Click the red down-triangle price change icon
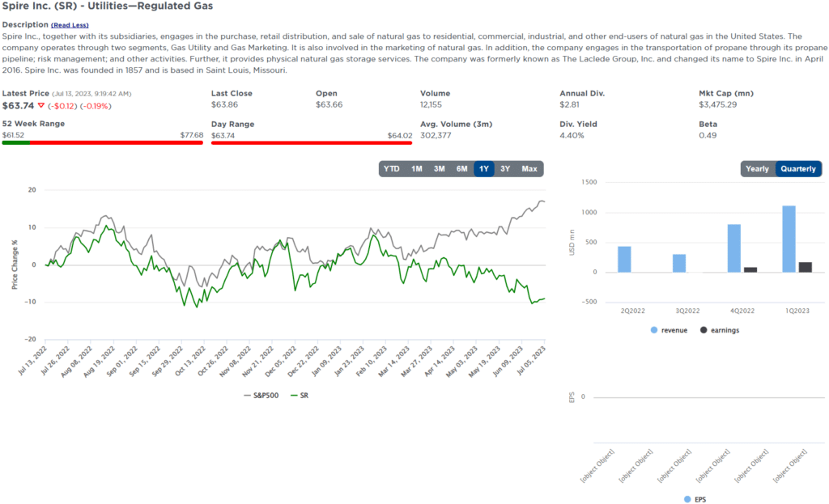829x504 pixels. (x=40, y=106)
